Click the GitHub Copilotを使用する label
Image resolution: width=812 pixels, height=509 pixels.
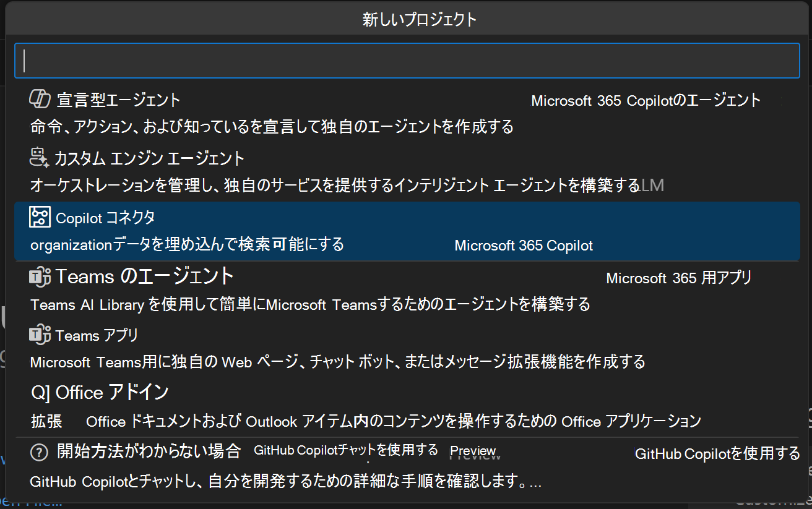click(x=718, y=454)
